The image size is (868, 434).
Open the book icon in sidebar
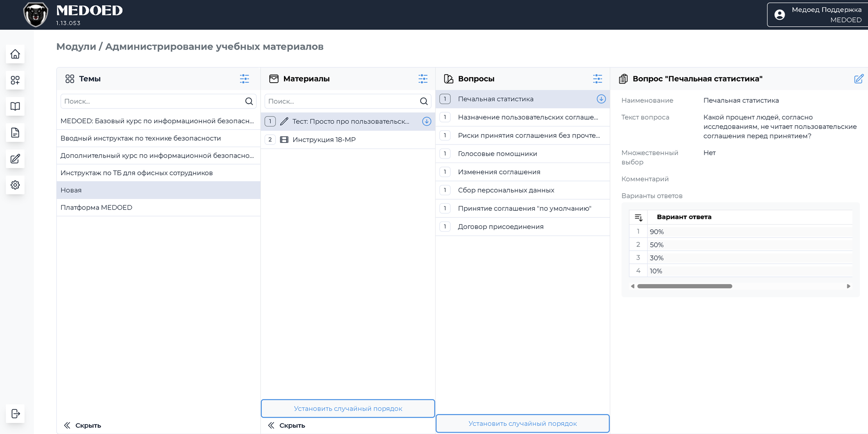(15, 106)
